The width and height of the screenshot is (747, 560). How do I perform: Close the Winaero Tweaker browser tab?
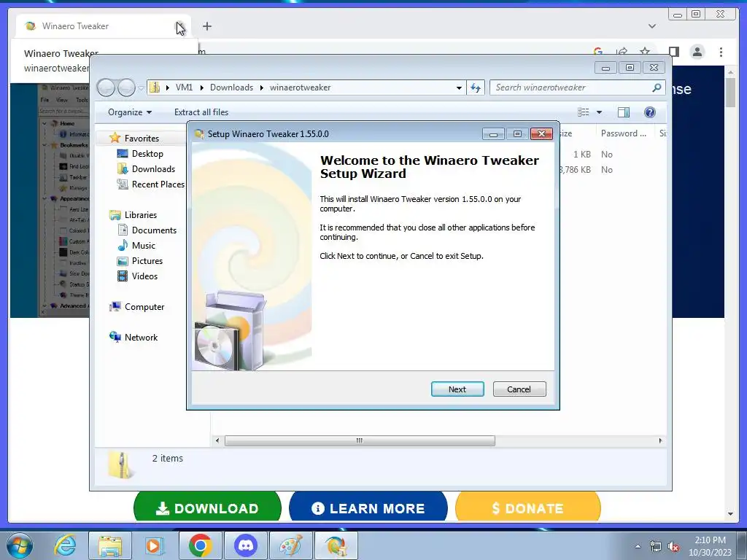pos(179,26)
